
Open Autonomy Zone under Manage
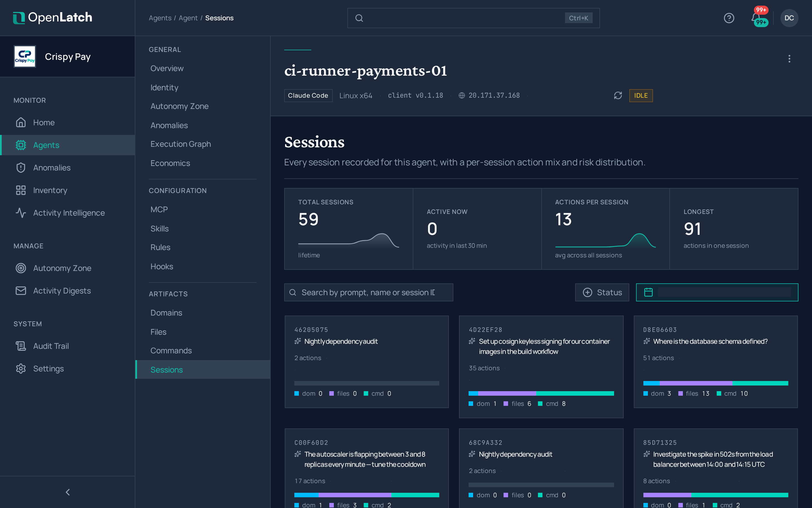(x=67, y=268)
